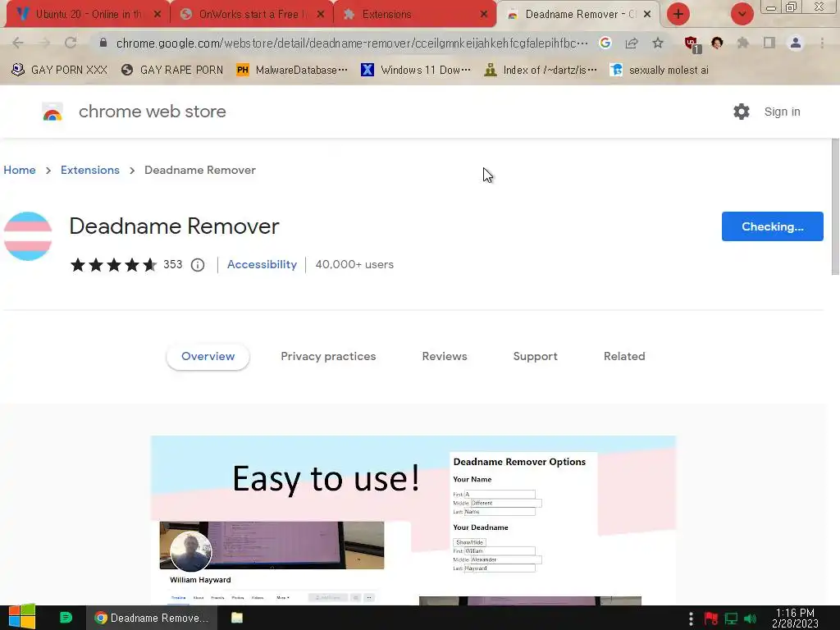
Task: Click the Chrome Web Store rainbow logo
Action: (52, 112)
